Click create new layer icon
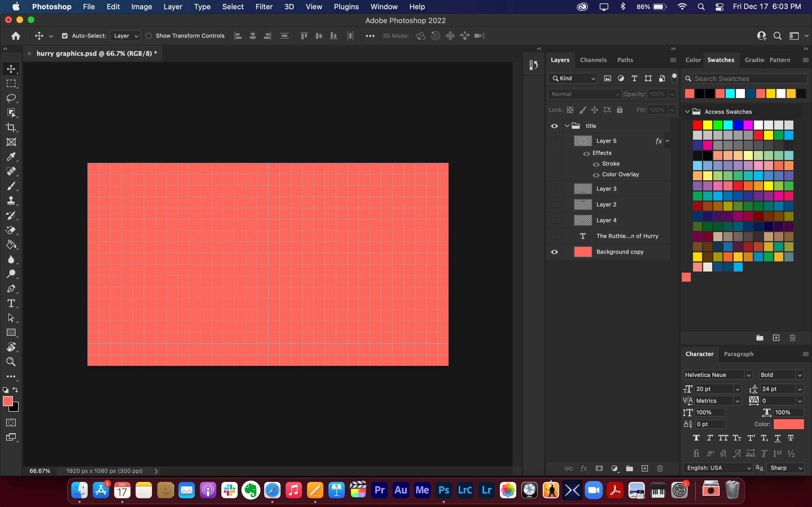This screenshot has height=507, width=812. 645,468
